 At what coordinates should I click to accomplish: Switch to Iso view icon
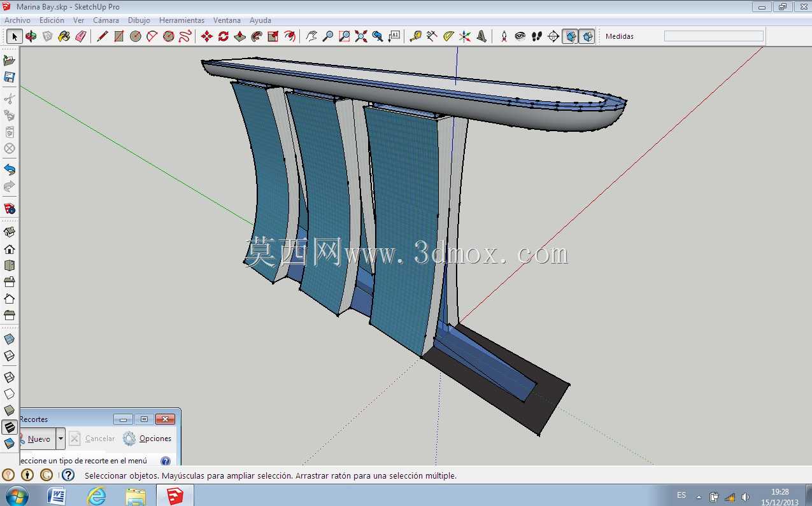click(x=10, y=232)
